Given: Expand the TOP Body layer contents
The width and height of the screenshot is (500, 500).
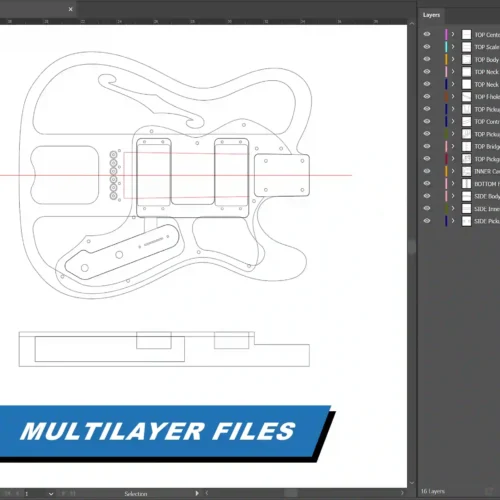Looking at the screenshot, I should (x=453, y=59).
